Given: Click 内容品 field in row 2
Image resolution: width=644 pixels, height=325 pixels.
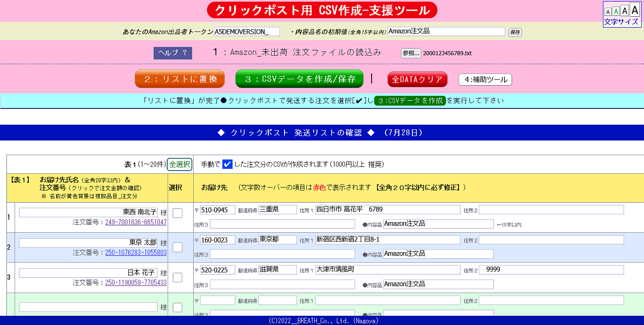Looking at the screenshot, I should [x=438, y=254].
